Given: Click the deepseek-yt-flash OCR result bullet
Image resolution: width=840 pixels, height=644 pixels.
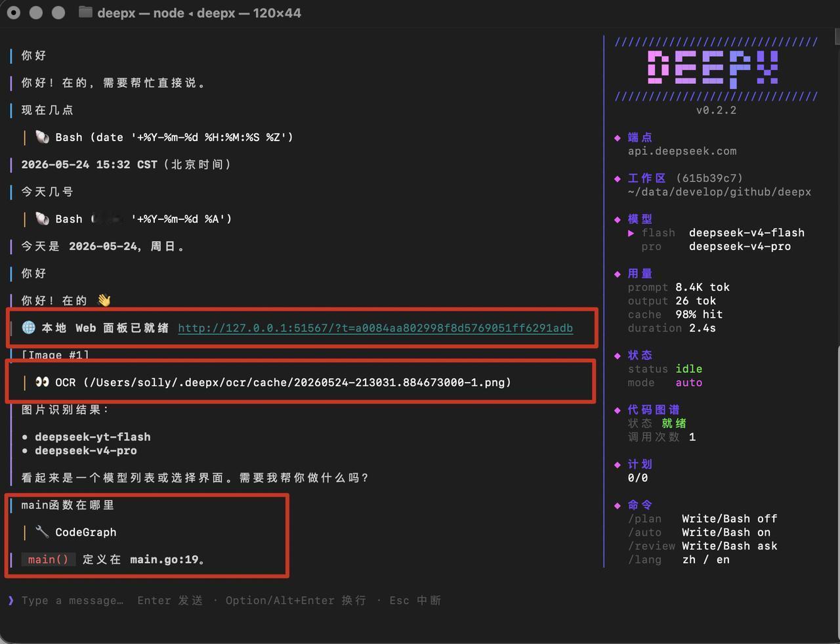Looking at the screenshot, I should 86,437.
